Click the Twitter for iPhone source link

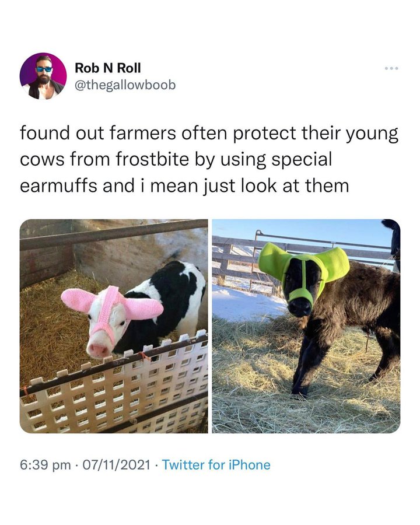pyautogui.click(x=216, y=465)
